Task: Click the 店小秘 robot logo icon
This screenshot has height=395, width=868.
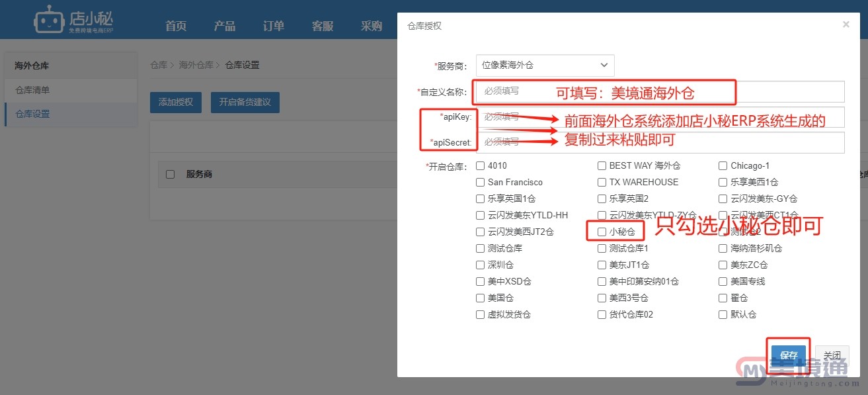Action: (x=49, y=20)
